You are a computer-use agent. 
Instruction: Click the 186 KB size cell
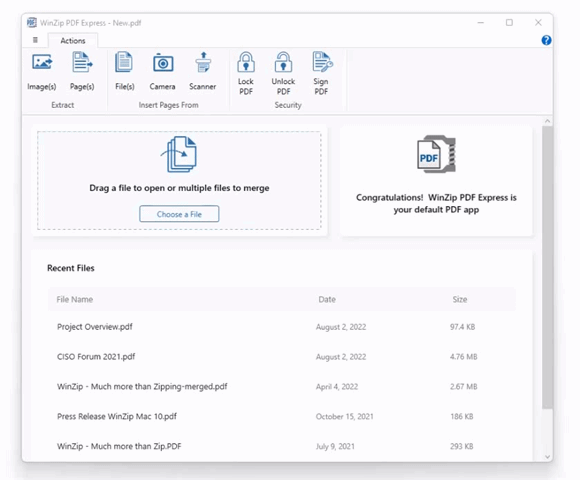point(462,417)
